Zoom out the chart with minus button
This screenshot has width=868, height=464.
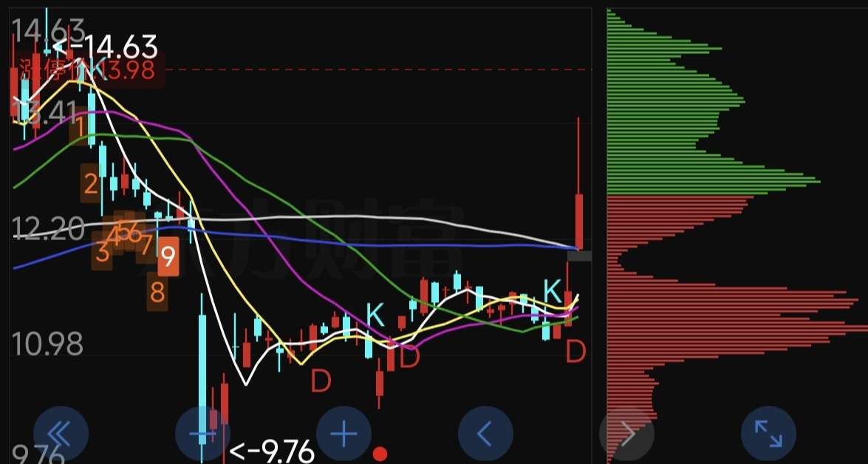[202, 434]
